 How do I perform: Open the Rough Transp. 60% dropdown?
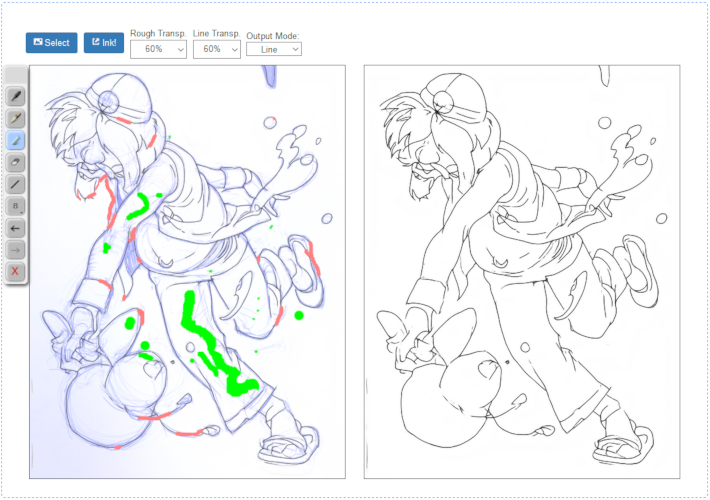(x=158, y=49)
